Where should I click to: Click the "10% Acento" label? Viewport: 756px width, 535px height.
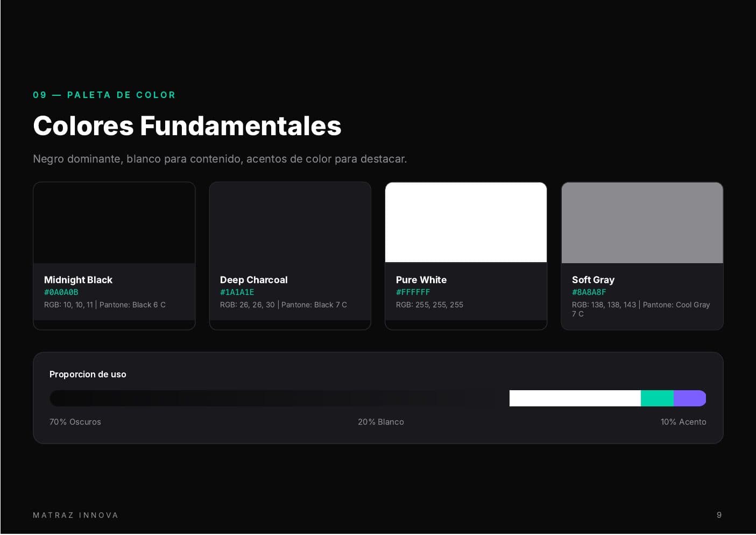pos(683,422)
